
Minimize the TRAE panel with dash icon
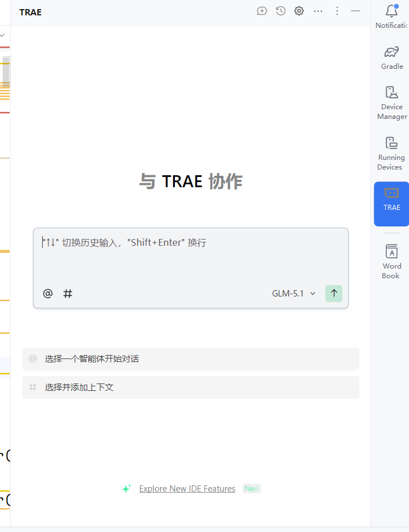[355, 11]
